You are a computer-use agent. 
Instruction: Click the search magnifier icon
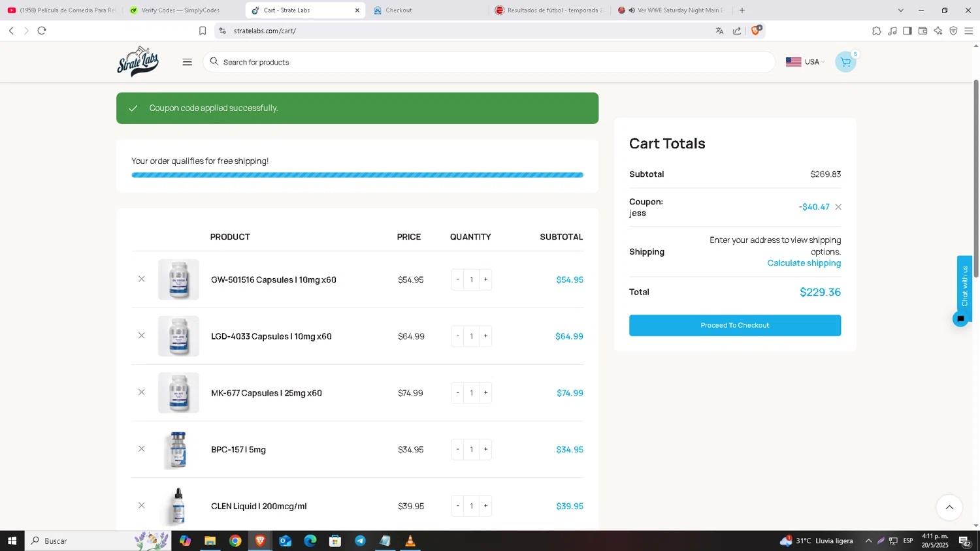click(x=214, y=61)
